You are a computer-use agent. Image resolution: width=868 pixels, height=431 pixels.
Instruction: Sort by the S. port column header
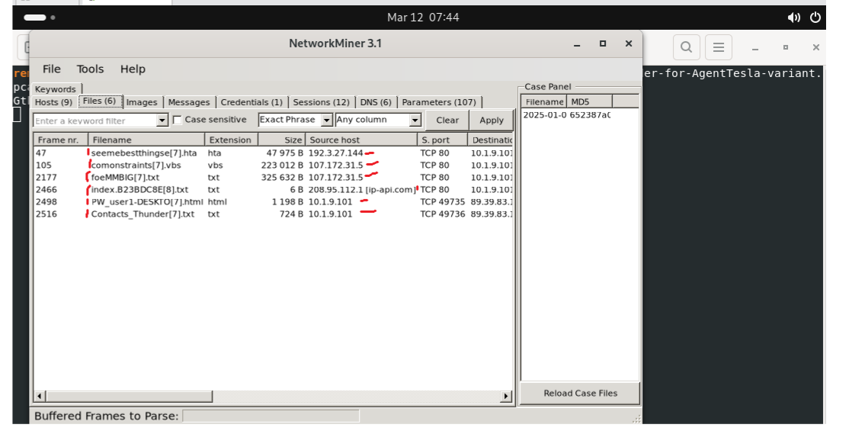(x=442, y=140)
